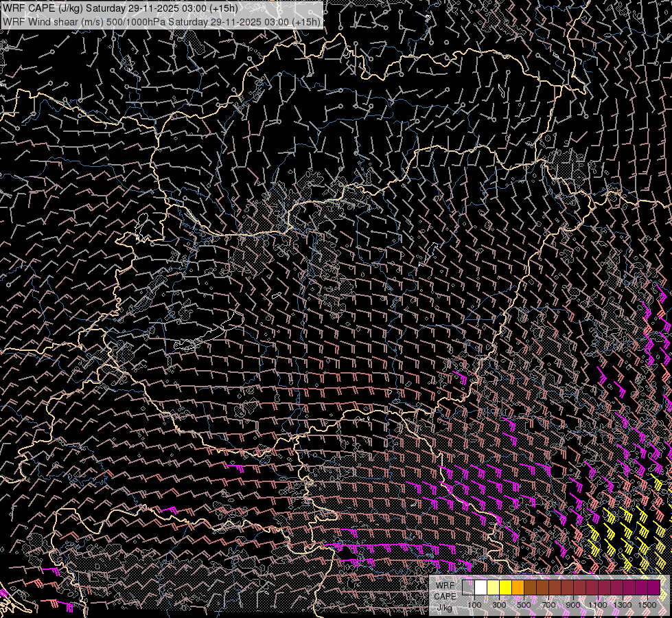Click the legend value 300
Screen dimensions: 672x618
click(499, 605)
